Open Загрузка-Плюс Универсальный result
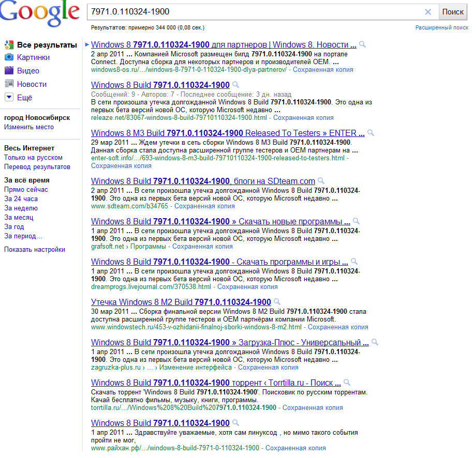The width and height of the screenshot is (476, 458). pos(230,342)
